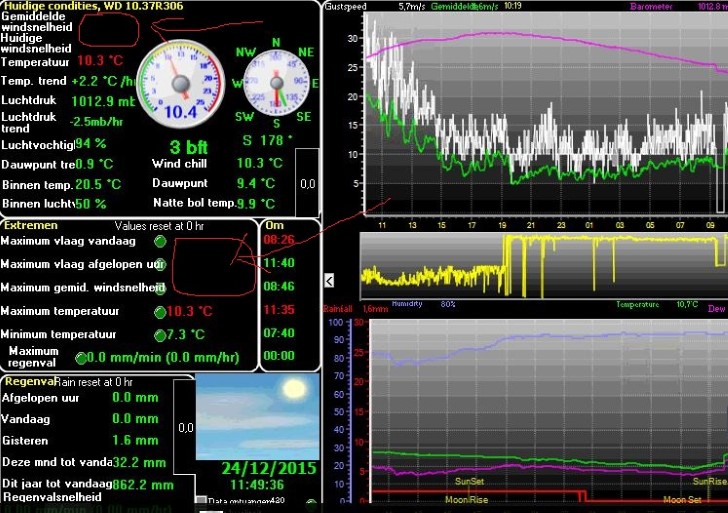Click the wind direction compass dial
The width and height of the screenshot is (728, 513).
pyautogui.click(x=276, y=86)
